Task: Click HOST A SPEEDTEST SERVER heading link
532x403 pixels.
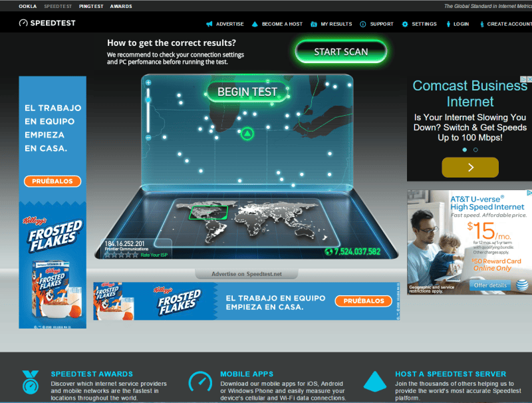Action: pos(451,374)
